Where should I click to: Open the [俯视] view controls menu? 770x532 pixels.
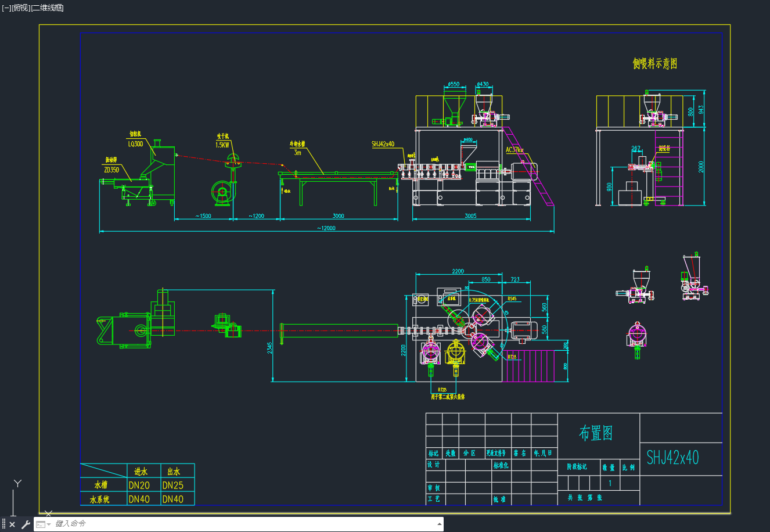pos(21,8)
